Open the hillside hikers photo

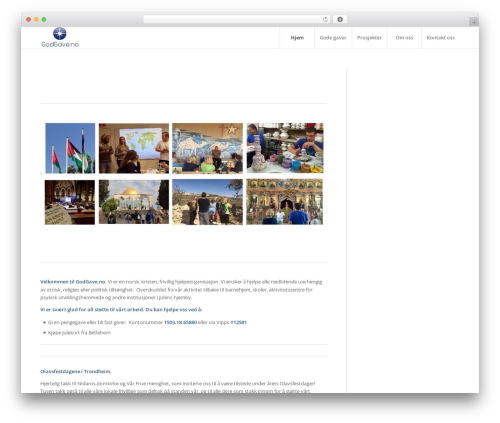click(x=207, y=202)
